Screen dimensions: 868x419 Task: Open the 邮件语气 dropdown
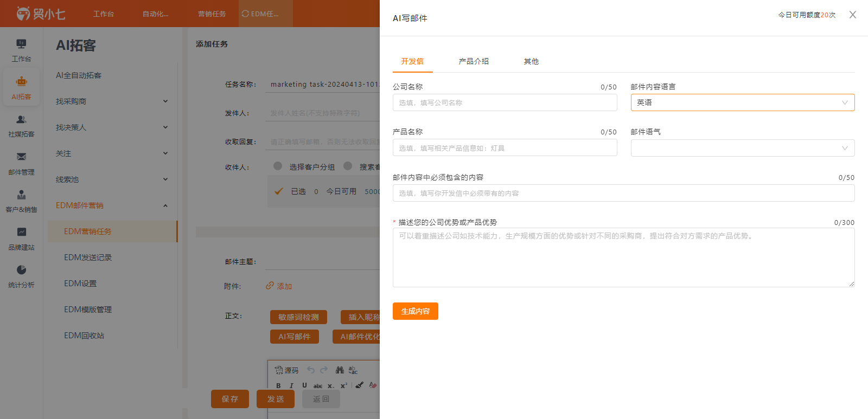click(743, 148)
